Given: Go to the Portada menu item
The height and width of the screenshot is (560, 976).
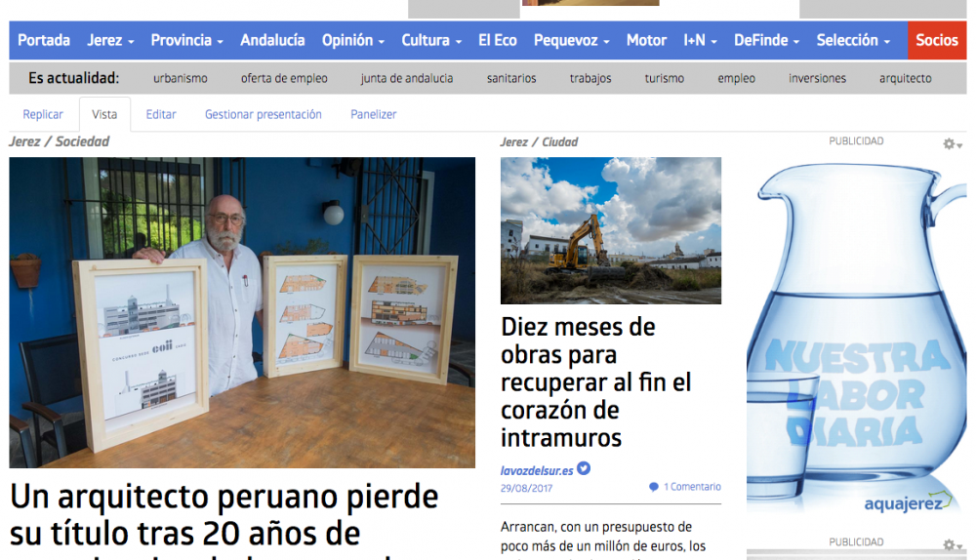Looking at the screenshot, I should click(44, 40).
